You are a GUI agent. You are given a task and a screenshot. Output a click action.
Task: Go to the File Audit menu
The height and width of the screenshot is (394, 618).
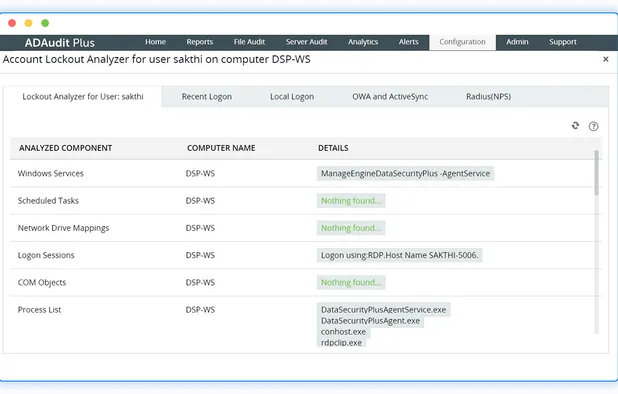[249, 42]
